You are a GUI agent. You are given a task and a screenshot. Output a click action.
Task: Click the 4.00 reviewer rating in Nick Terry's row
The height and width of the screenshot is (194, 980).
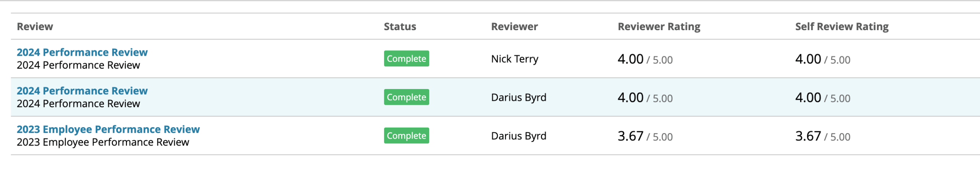[x=630, y=59]
